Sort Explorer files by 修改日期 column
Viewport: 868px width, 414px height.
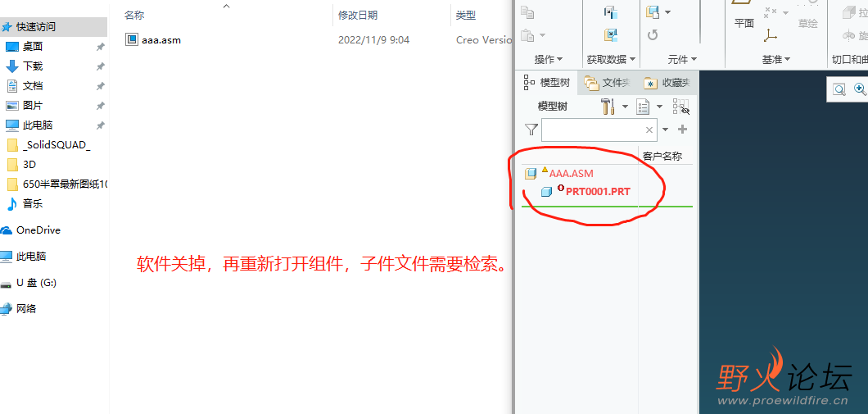click(358, 15)
